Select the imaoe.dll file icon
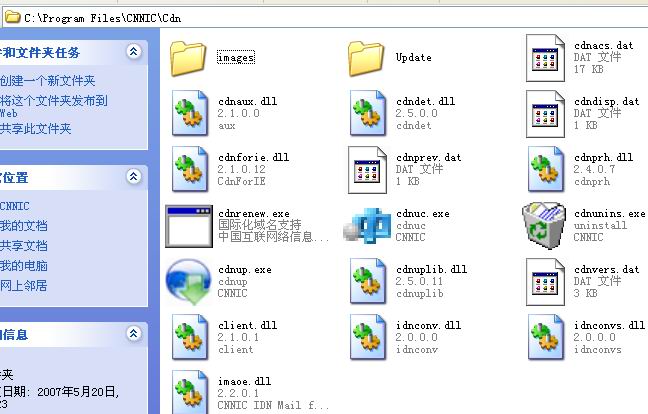 pyautogui.click(x=190, y=393)
